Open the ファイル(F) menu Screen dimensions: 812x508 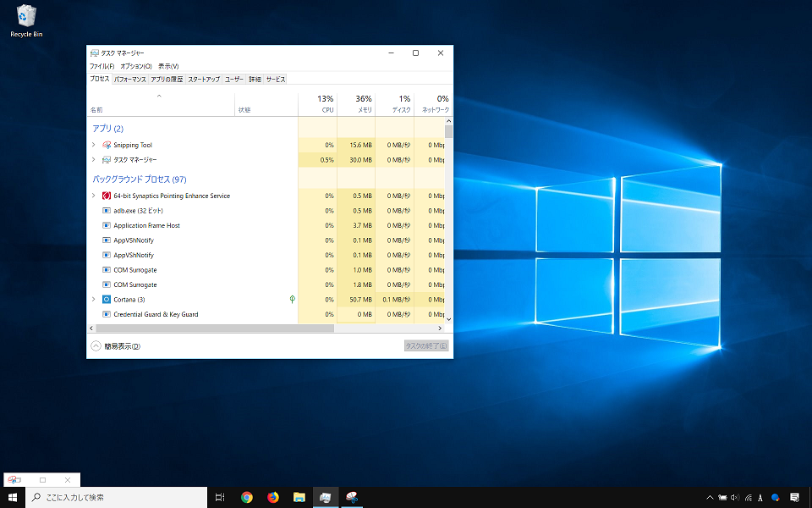[101, 66]
